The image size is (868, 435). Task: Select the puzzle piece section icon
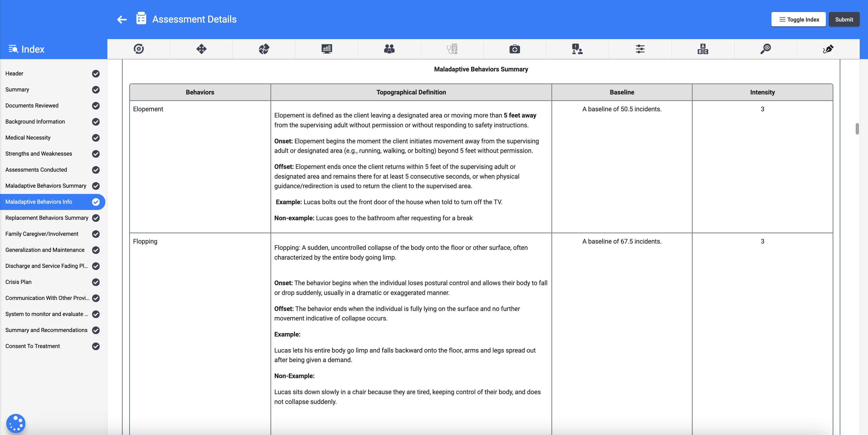point(264,49)
